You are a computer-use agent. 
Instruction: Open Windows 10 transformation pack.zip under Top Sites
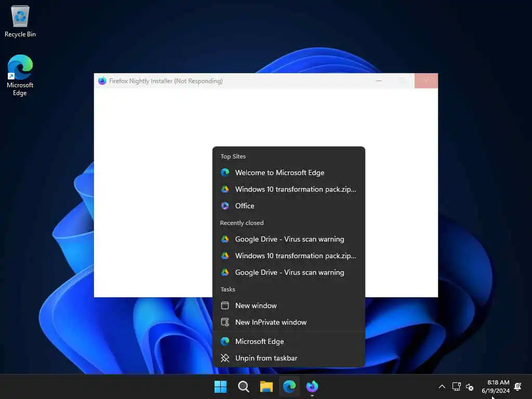(x=289, y=189)
